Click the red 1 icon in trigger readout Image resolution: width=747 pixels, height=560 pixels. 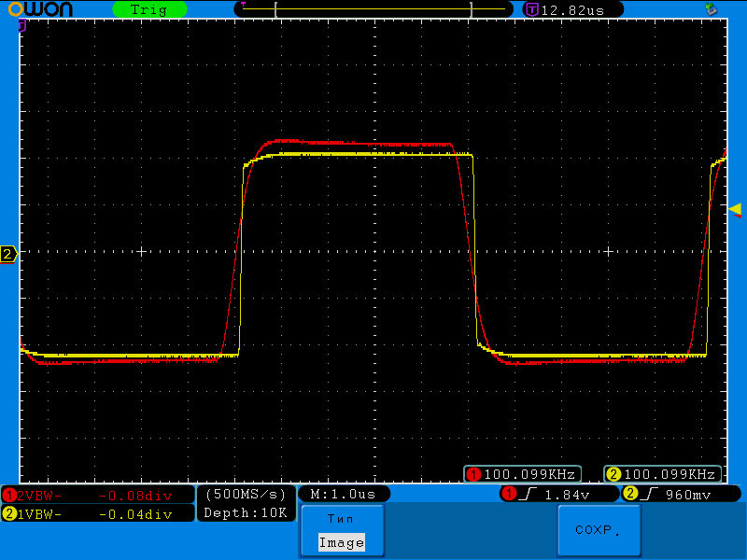pos(509,494)
